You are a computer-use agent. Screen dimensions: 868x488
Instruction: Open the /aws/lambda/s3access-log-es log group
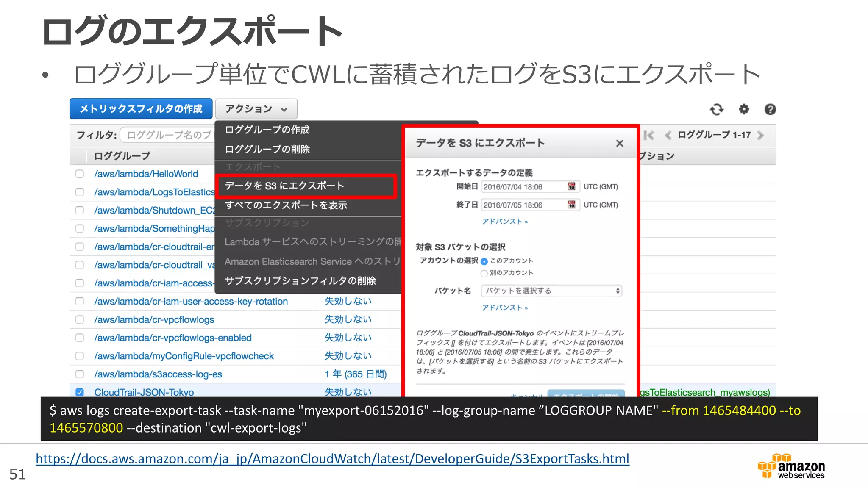(158, 374)
